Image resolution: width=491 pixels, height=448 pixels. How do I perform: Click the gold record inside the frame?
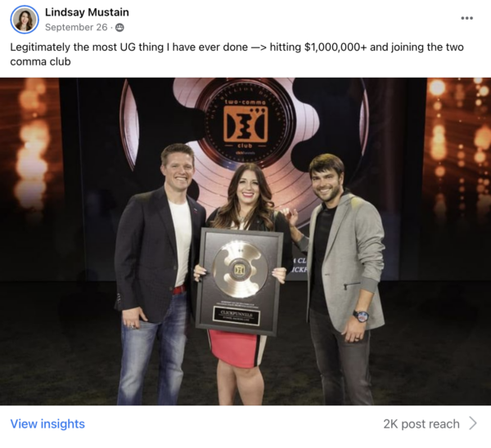(240, 269)
